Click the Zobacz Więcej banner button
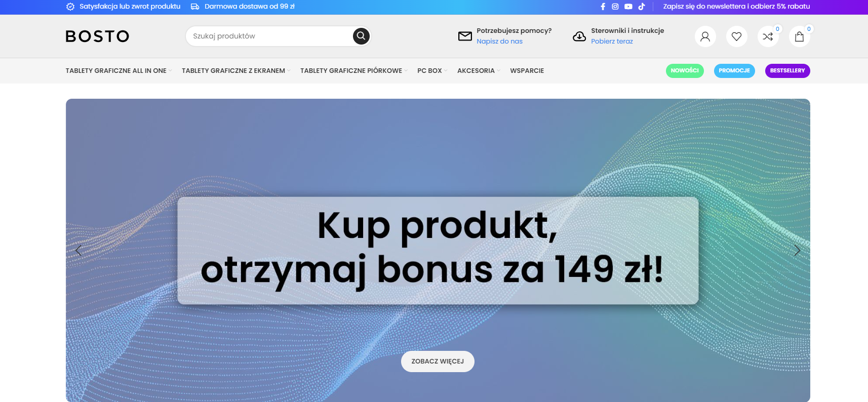The height and width of the screenshot is (402, 868). 438,361
